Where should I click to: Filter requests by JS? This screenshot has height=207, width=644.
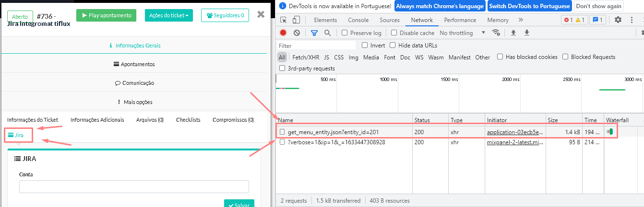pyautogui.click(x=326, y=57)
